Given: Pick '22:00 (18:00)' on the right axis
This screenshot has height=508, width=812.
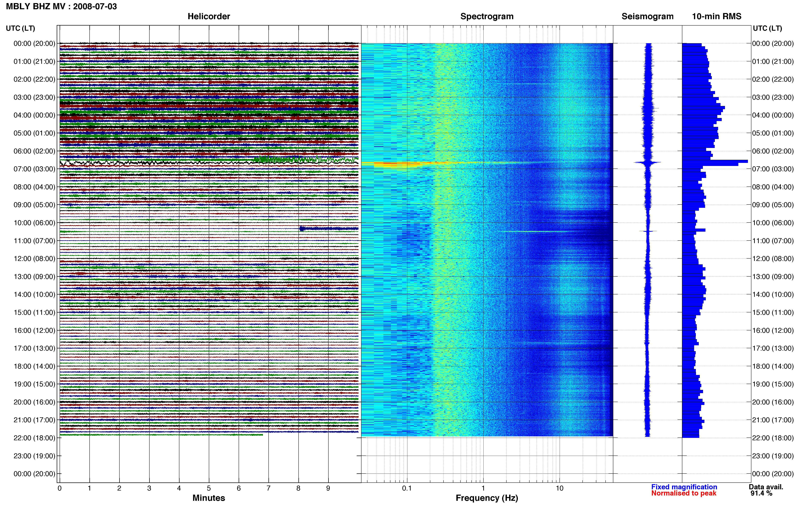Looking at the screenshot, I should pyautogui.click(x=773, y=438).
